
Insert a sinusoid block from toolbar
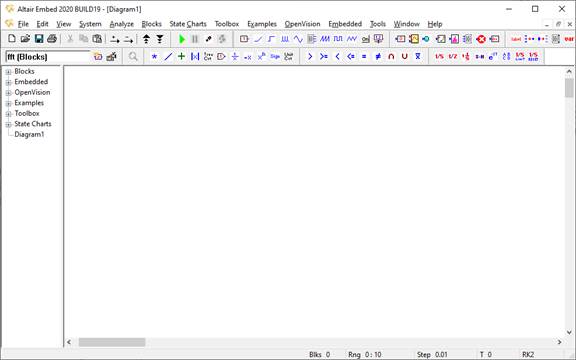click(x=298, y=39)
